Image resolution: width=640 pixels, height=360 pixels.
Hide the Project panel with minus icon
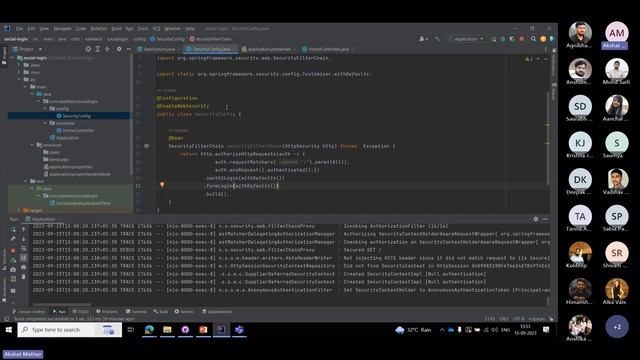coord(128,49)
